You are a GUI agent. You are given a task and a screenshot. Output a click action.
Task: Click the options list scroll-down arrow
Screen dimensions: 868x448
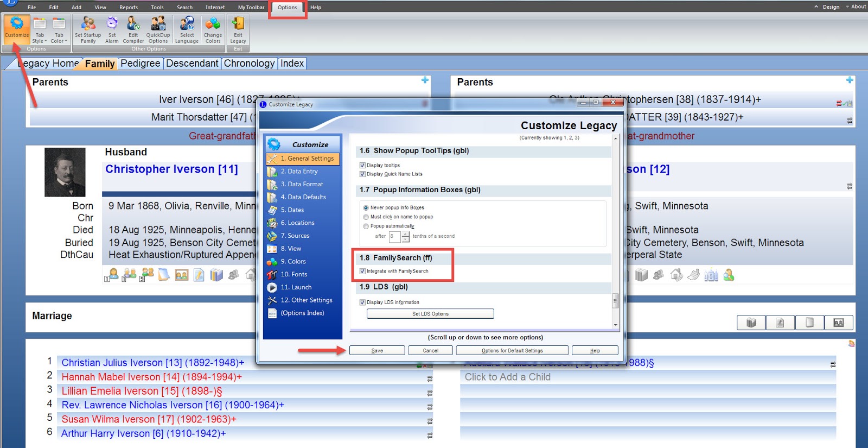[x=615, y=325]
